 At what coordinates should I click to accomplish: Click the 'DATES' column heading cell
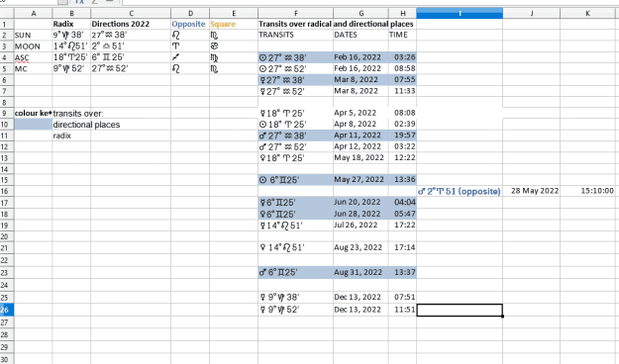[x=361, y=35]
